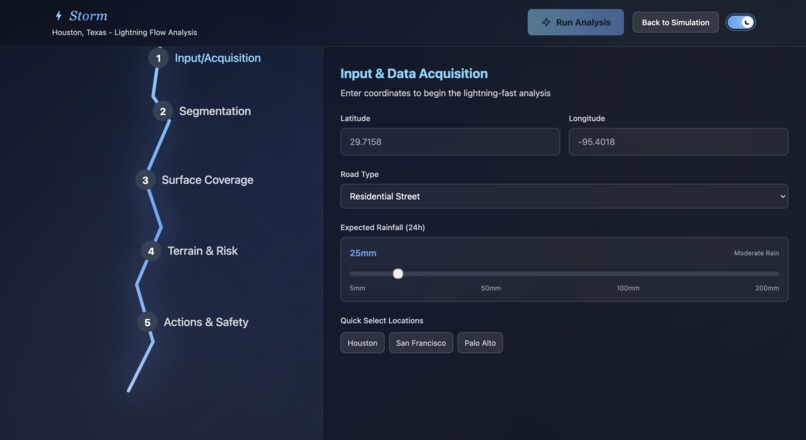The width and height of the screenshot is (806, 440).
Task: Open step 4 Terrain & Risk
Action: click(190, 251)
